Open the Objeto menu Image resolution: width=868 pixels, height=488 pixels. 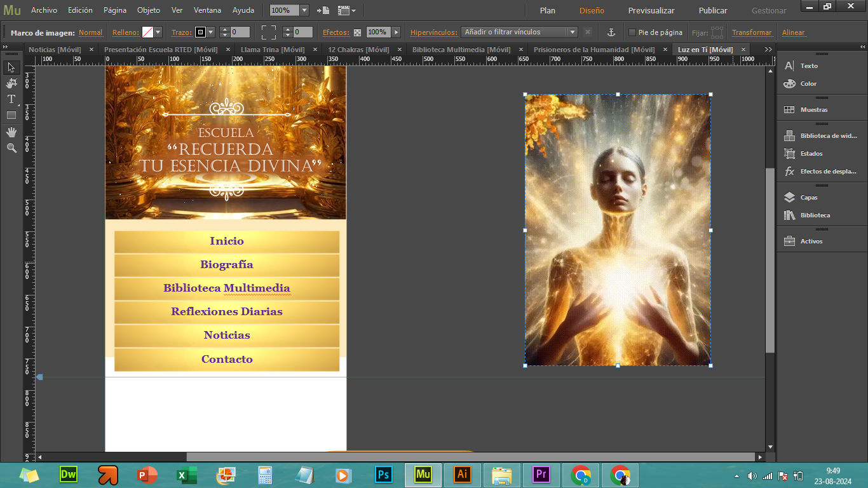(x=149, y=10)
